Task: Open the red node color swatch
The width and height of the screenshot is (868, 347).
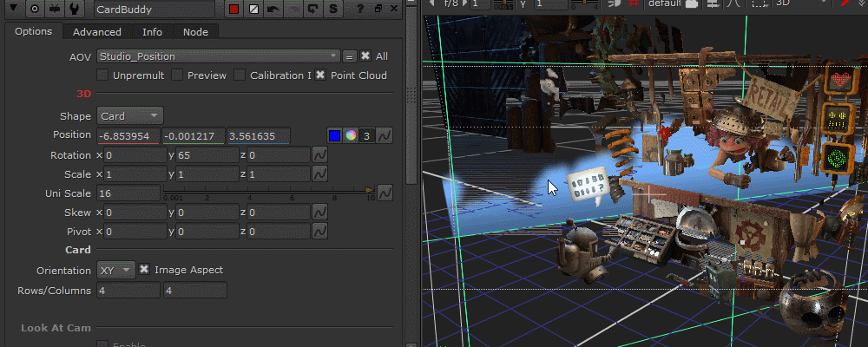Action: click(x=234, y=9)
